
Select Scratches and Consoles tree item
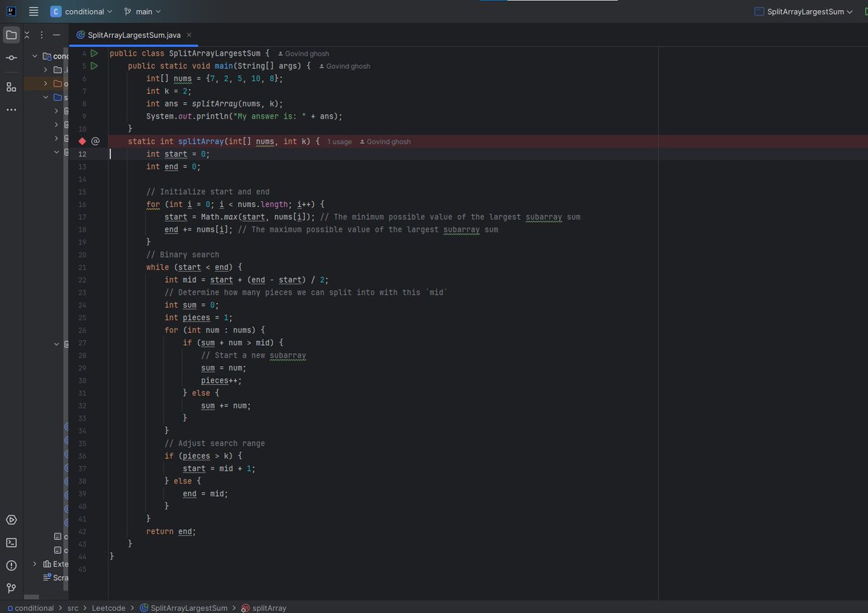click(x=56, y=578)
